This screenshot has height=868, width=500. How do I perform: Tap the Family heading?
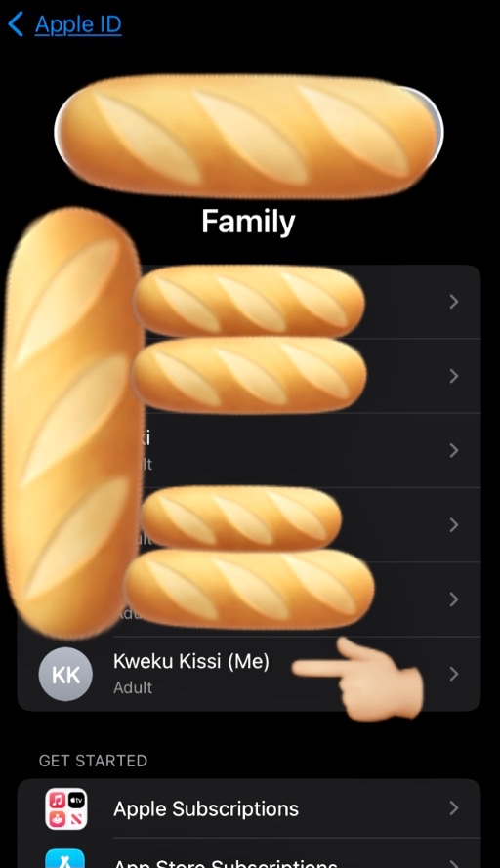point(248,222)
